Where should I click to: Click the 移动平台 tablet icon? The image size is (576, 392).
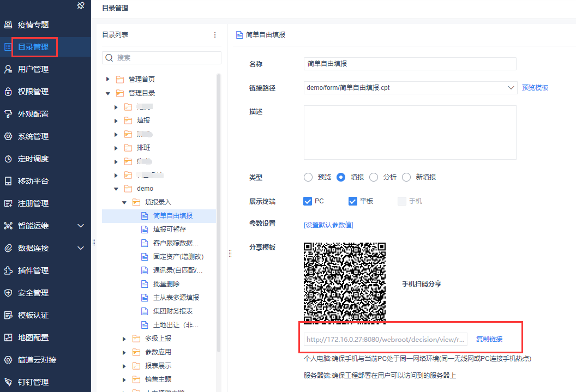[x=8, y=181]
